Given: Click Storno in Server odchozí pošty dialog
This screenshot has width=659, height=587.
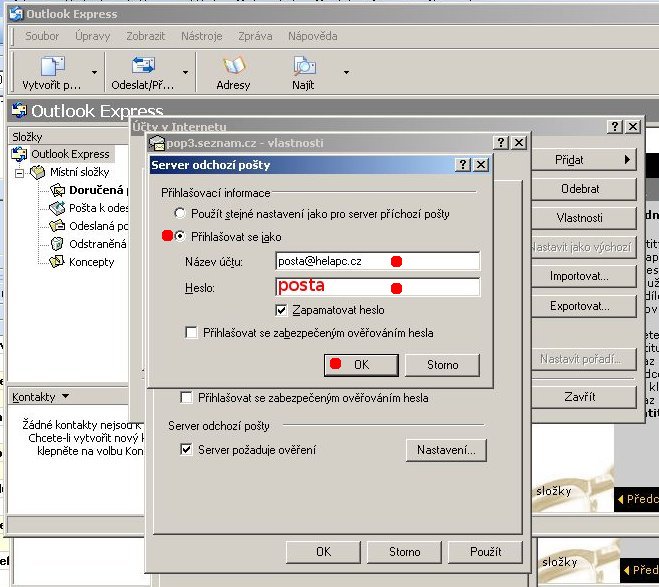Looking at the screenshot, I should [x=442, y=365].
